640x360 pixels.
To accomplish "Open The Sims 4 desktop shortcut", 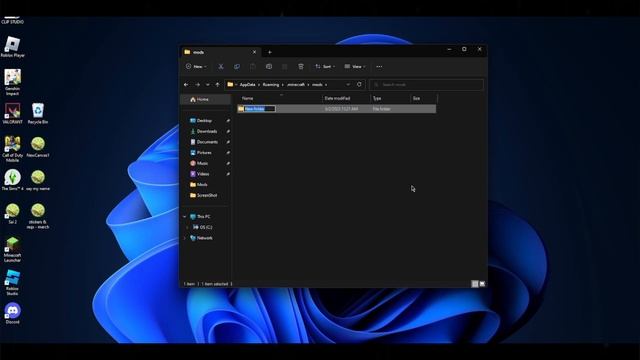I will point(12,180).
